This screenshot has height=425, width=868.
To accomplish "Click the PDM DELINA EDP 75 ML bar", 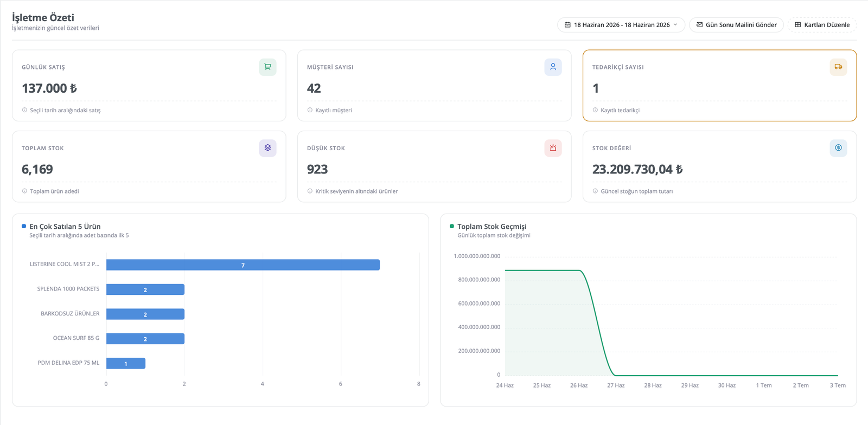I will 126,363.
